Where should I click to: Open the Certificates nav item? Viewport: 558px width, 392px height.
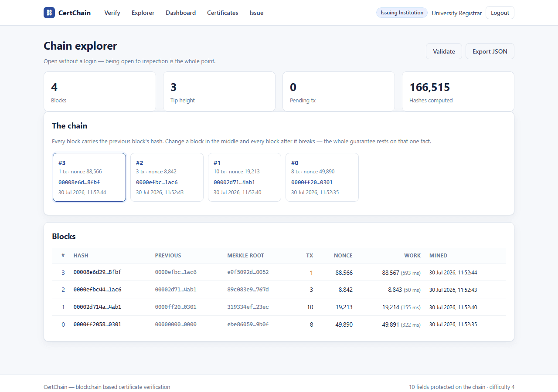pos(222,13)
